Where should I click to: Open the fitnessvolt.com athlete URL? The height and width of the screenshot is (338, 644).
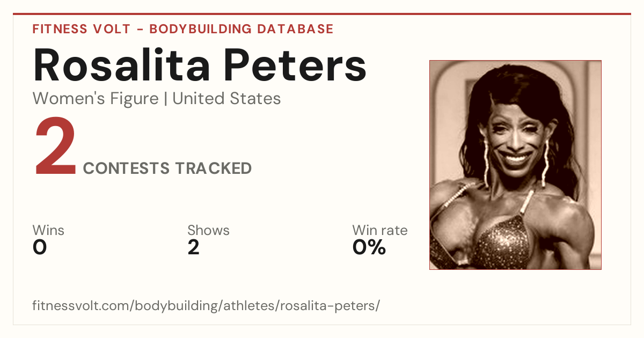click(206, 306)
